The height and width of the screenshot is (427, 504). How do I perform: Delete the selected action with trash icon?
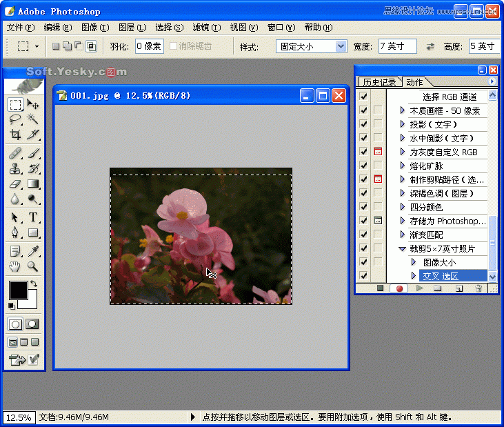coord(478,288)
